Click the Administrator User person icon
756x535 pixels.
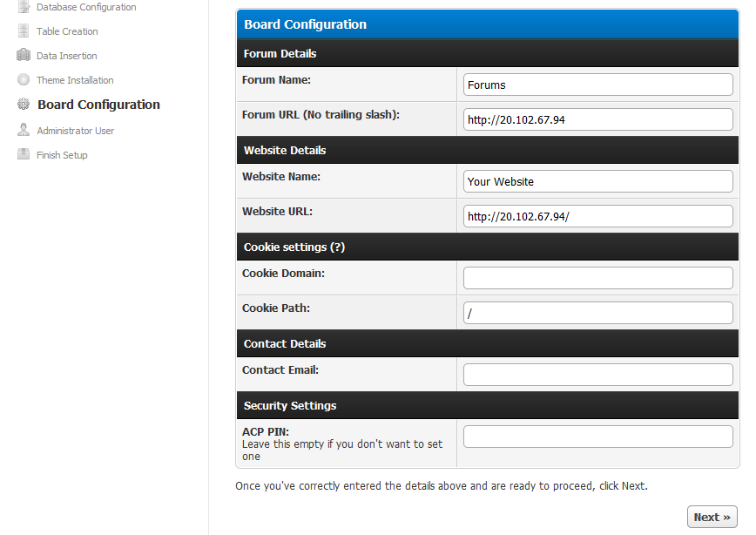[24, 131]
